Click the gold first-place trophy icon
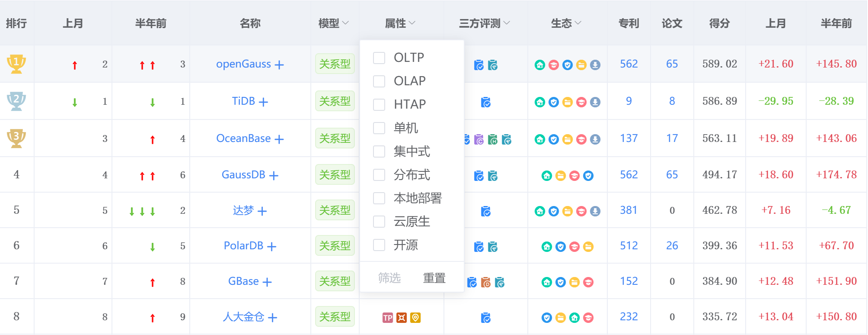 [x=16, y=64]
